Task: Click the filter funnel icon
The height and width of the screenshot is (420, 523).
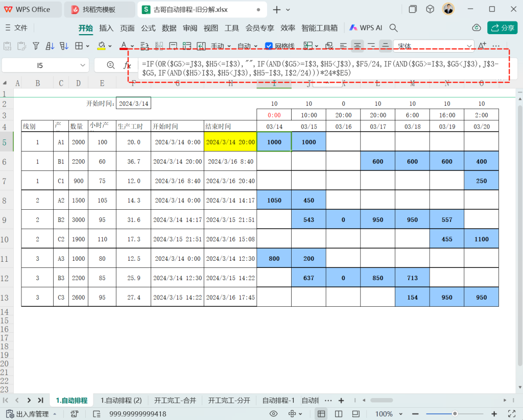Action: coord(36,45)
